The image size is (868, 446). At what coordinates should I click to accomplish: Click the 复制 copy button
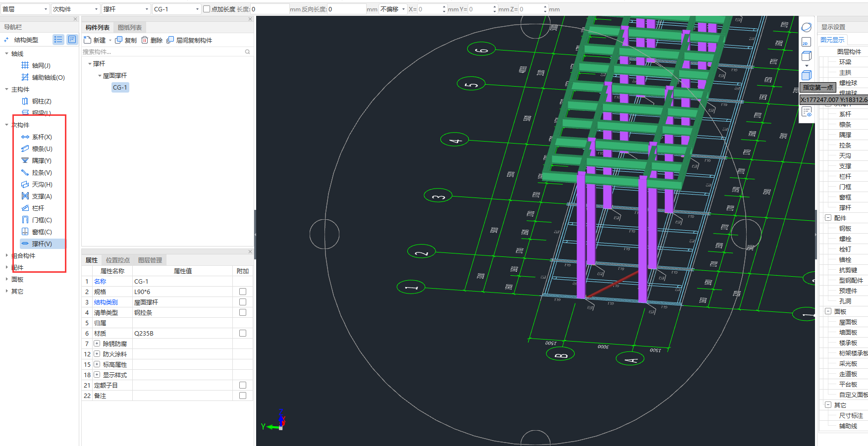[x=126, y=40]
